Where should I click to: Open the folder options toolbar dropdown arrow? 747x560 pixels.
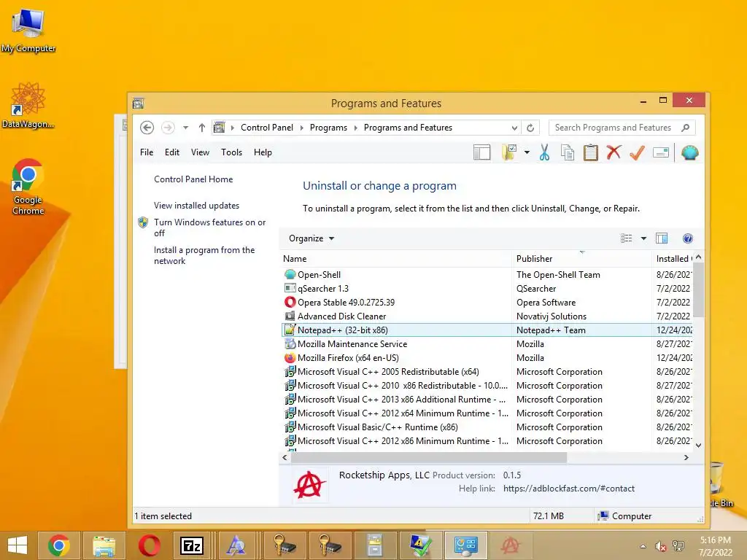point(527,152)
